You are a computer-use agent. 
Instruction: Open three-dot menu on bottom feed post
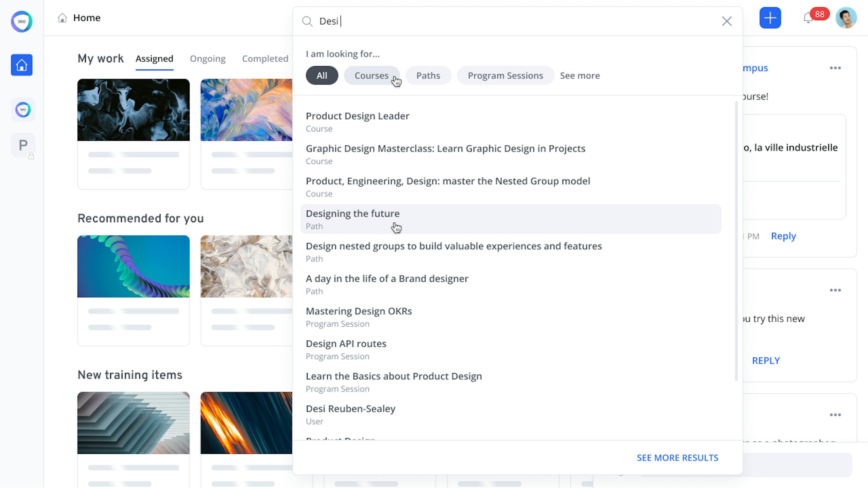point(835,415)
